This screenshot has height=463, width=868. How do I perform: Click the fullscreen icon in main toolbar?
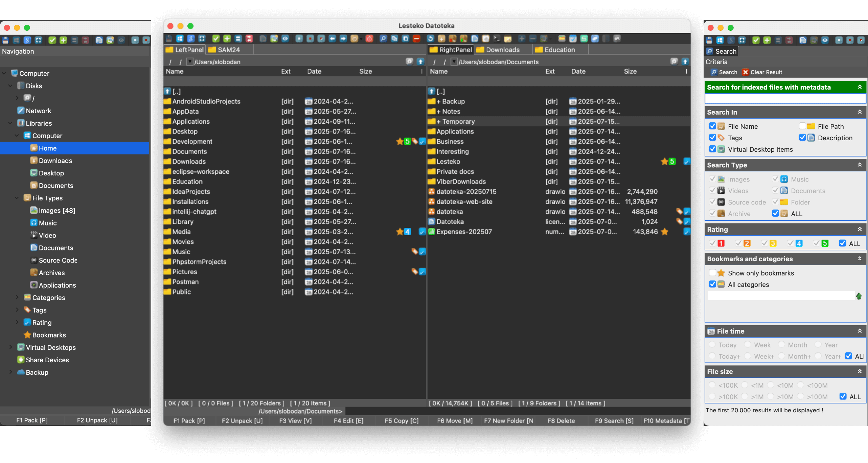pyautogui.click(x=202, y=39)
